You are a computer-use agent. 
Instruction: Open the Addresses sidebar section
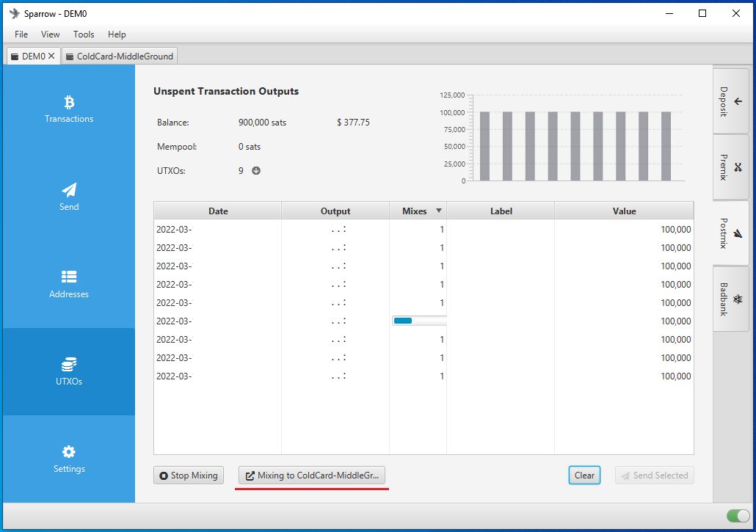tap(69, 284)
